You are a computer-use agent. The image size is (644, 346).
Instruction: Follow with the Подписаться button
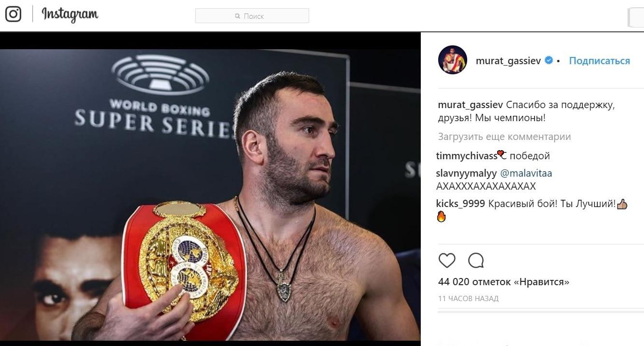599,61
